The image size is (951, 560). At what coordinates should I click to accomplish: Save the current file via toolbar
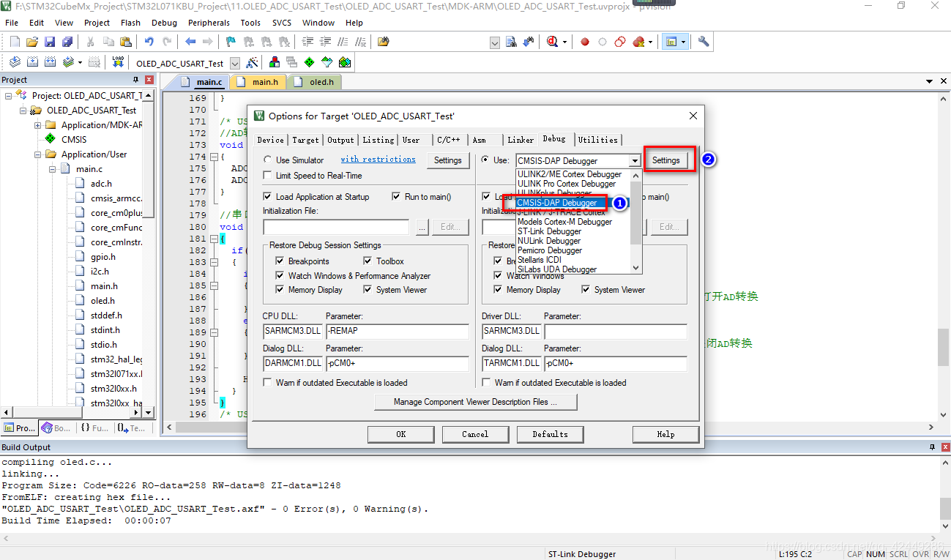click(x=50, y=42)
